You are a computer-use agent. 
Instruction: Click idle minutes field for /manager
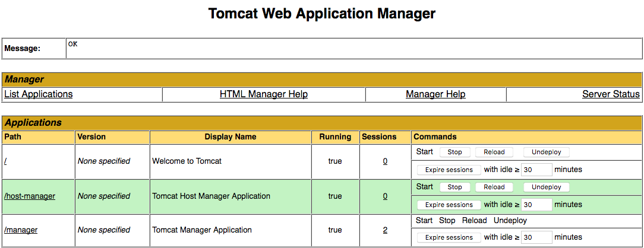click(x=536, y=237)
